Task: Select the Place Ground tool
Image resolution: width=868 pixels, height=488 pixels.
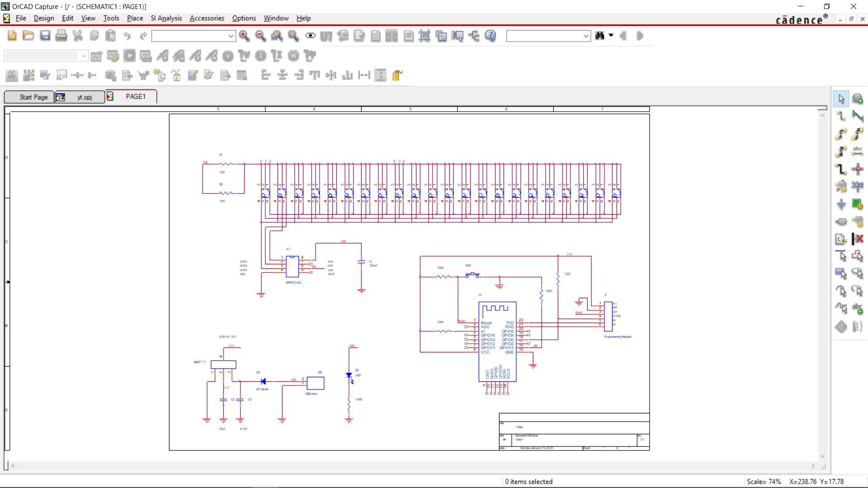Action: click(841, 204)
